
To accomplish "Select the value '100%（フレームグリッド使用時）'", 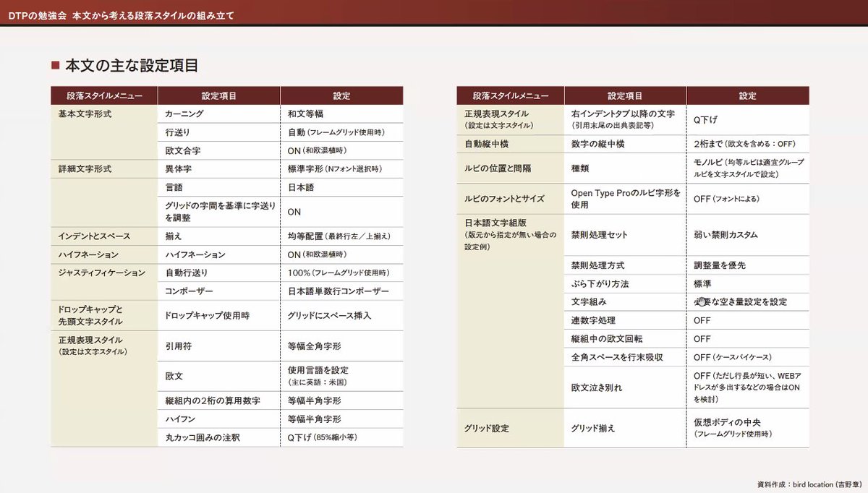I will click(x=339, y=273).
